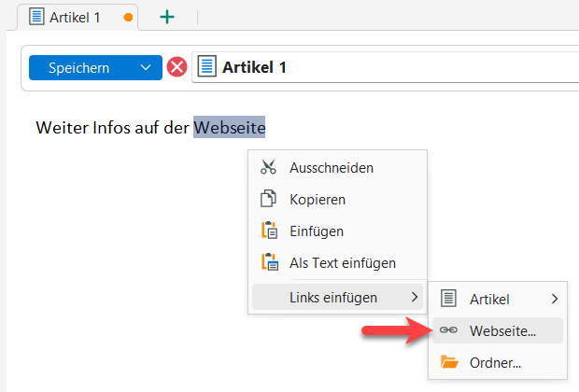This screenshot has width=579, height=392.
Task: Choose Als Text einfügen menu entry
Action: (343, 263)
